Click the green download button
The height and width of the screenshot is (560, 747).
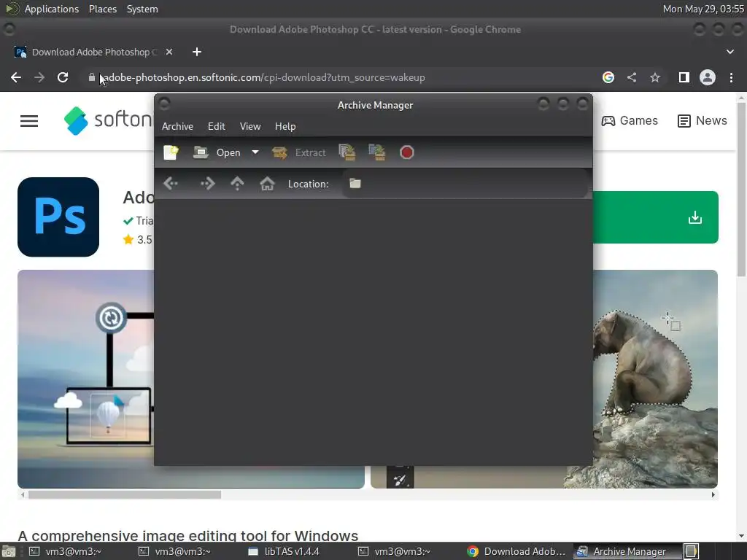pos(656,217)
